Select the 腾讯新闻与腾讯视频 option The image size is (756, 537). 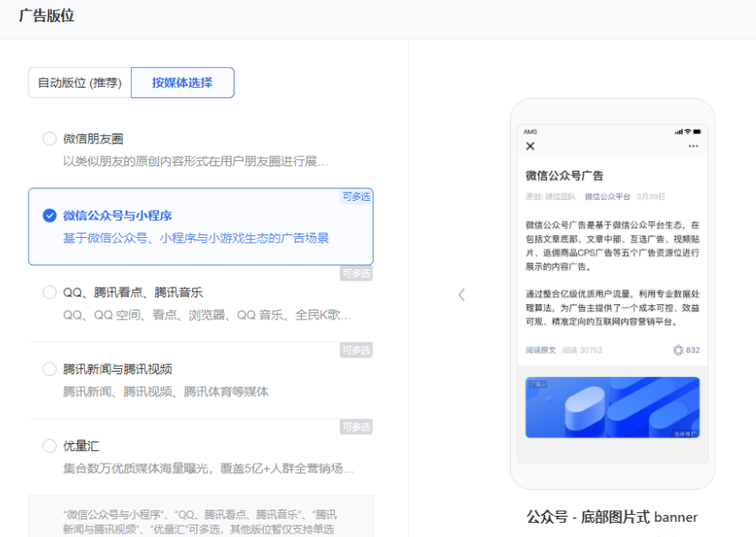[x=50, y=368]
